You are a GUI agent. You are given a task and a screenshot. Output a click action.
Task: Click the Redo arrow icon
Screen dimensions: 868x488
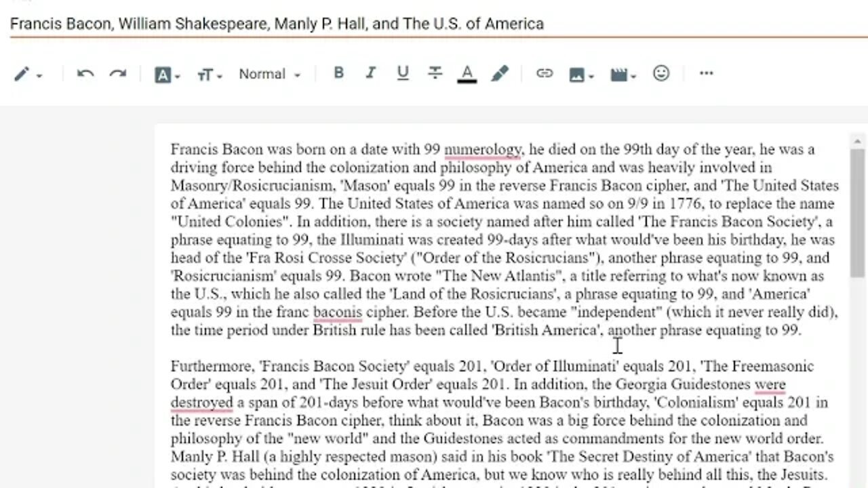(118, 74)
